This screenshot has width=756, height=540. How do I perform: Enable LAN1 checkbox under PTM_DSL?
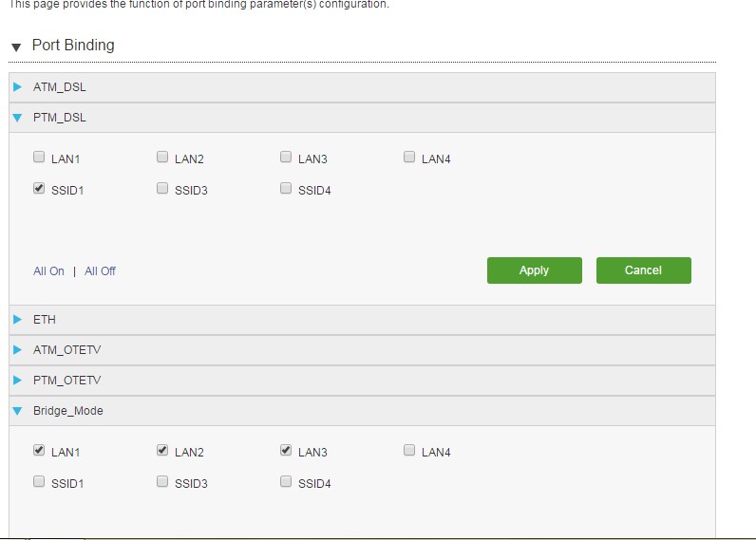tap(39, 157)
